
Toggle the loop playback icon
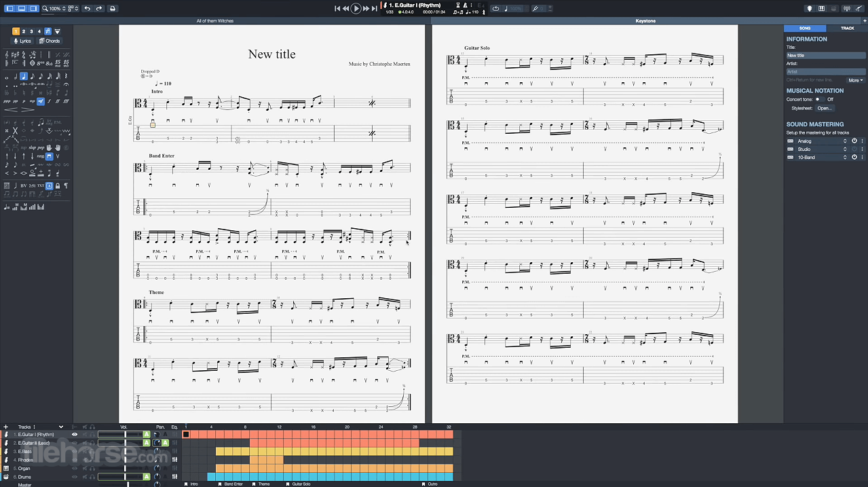[x=495, y=8]
